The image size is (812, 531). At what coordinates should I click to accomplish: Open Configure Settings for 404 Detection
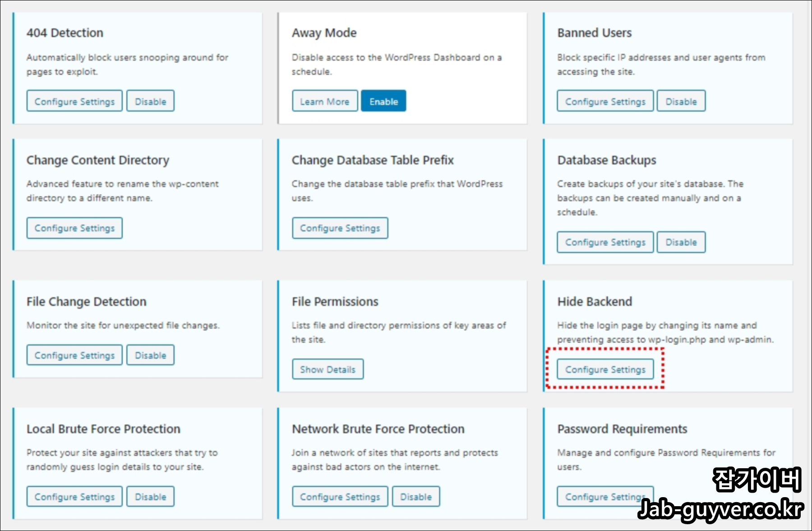pyautogui.click(x=74, y=101)
